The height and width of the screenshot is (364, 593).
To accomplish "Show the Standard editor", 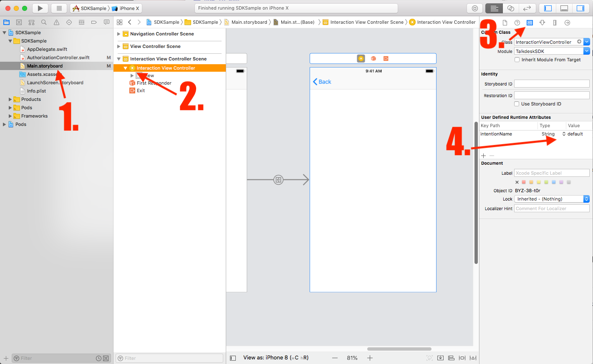I will (x=494, y=8).
